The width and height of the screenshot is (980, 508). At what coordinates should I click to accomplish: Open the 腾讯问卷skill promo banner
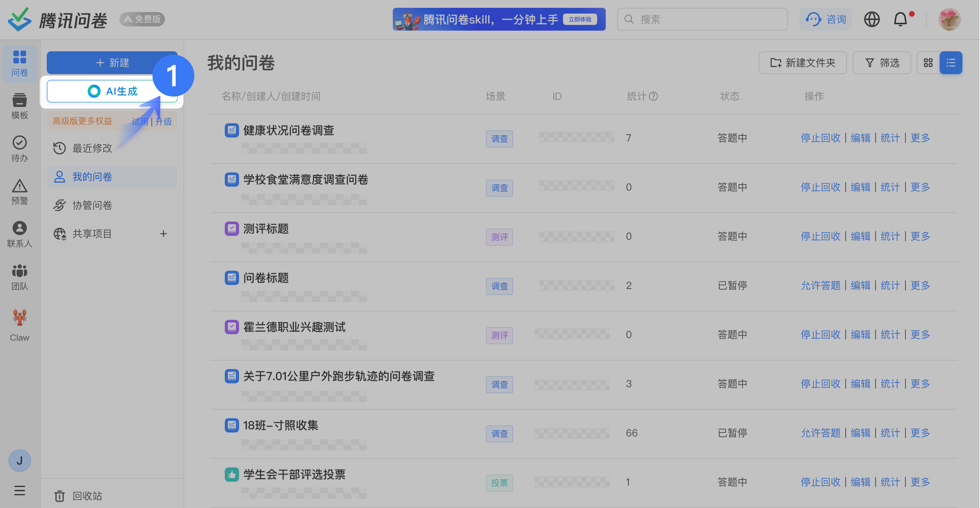[x=499, y=19]
